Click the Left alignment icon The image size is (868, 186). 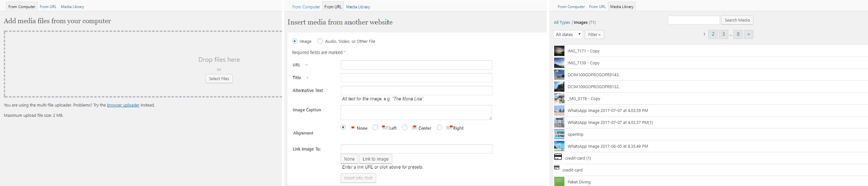pyautogui.click(x=385, y=128)
